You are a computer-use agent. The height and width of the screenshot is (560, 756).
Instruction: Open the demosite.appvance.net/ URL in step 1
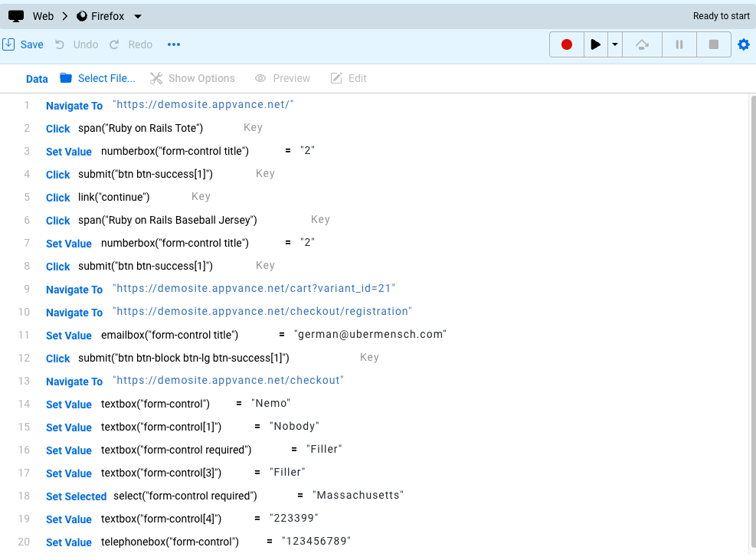[203, 105]
